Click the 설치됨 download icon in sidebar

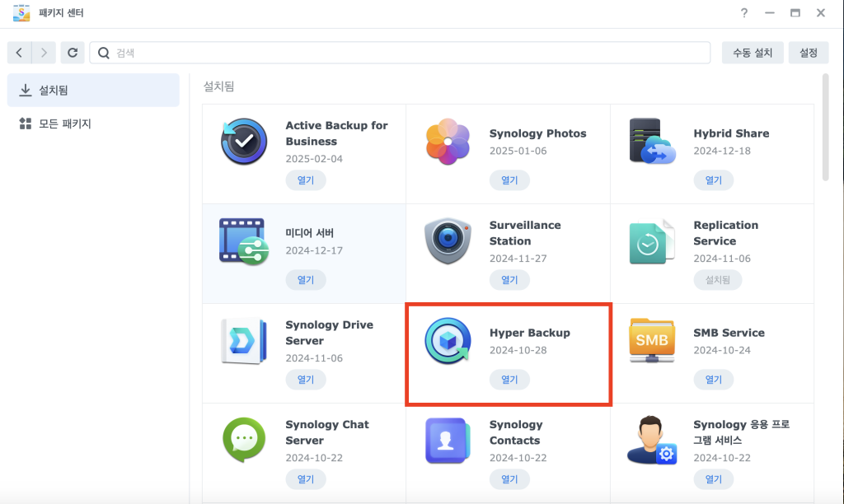click(26, 90)
